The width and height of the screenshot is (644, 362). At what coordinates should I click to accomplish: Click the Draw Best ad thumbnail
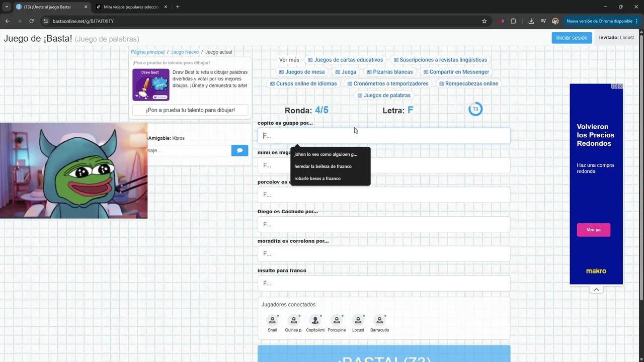pos(150,84)
